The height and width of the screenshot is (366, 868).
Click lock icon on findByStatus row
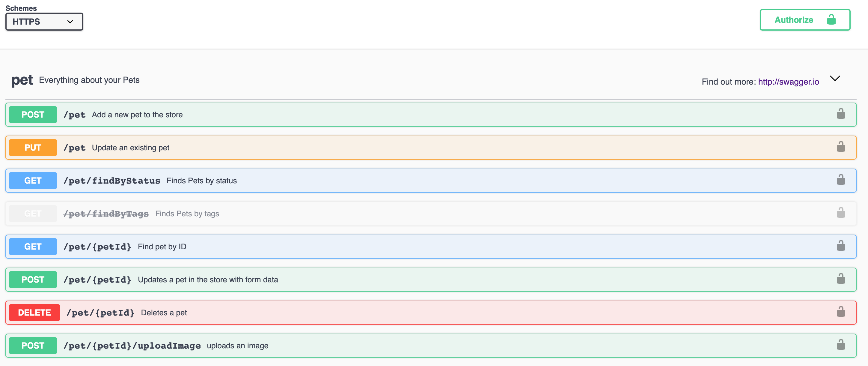841,180
